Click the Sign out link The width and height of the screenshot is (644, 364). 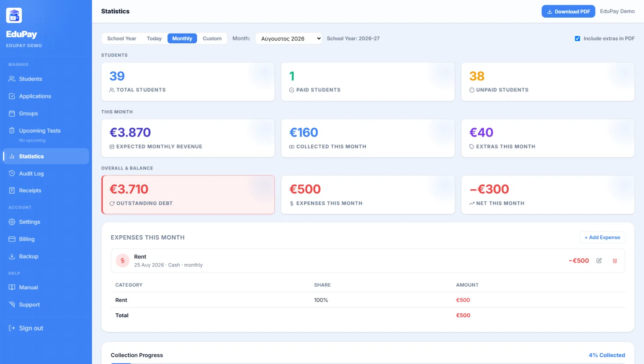click(46, 328)
